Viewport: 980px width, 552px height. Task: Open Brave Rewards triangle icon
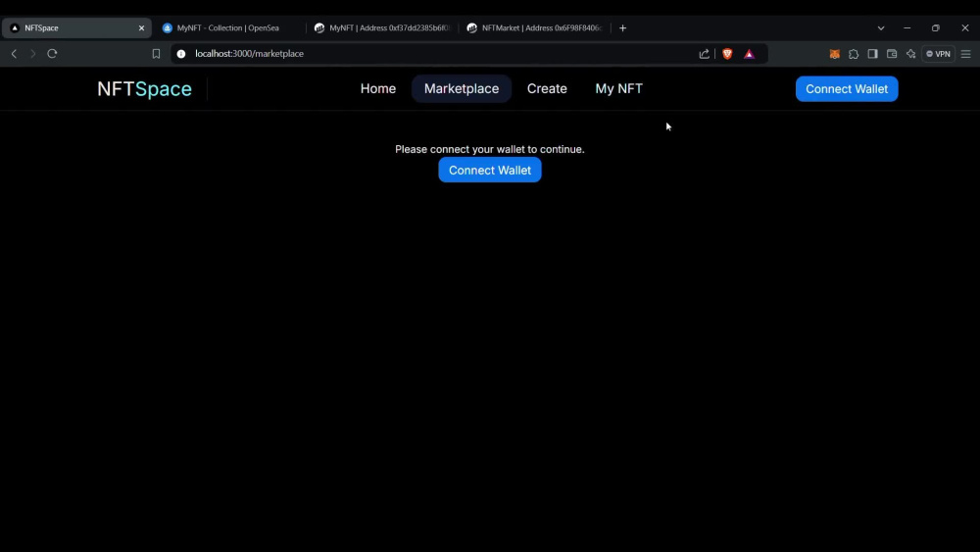point(749,54)
